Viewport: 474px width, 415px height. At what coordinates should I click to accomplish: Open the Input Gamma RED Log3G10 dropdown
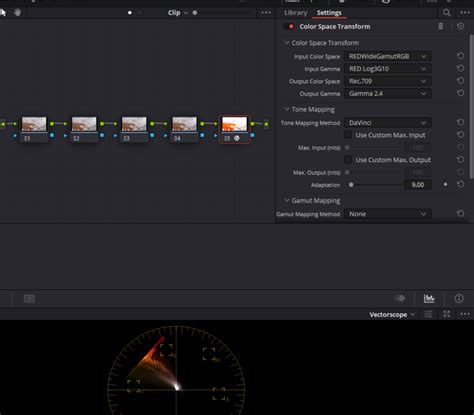(x=388, y=69)
